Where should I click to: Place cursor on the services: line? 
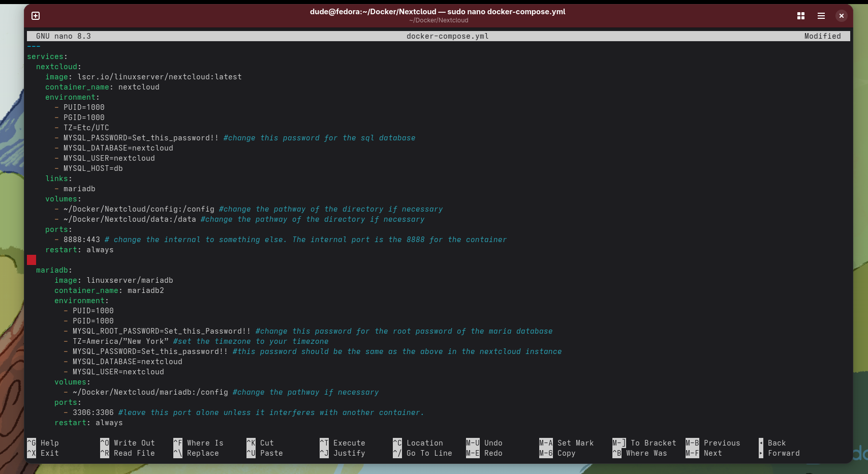point(47,56)
